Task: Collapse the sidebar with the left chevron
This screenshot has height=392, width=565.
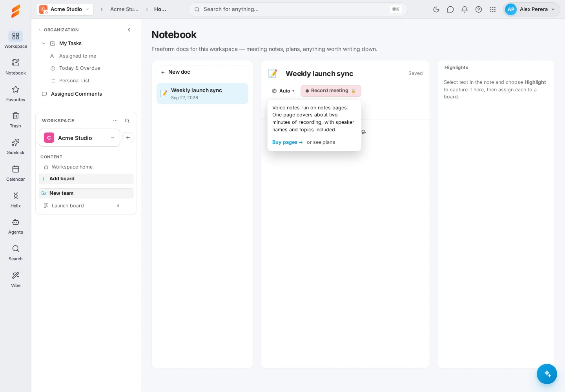Action: 129,30
